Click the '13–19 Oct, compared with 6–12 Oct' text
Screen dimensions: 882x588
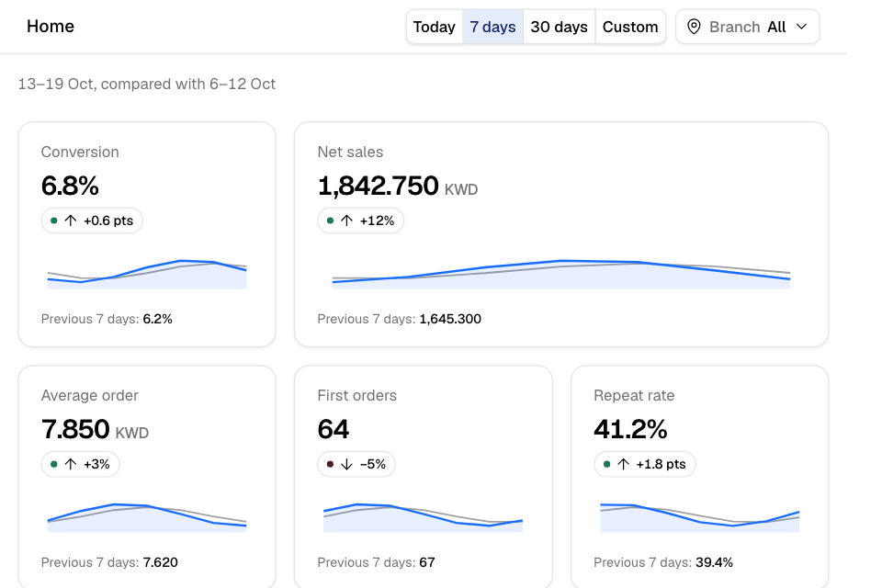coord(147,84)
